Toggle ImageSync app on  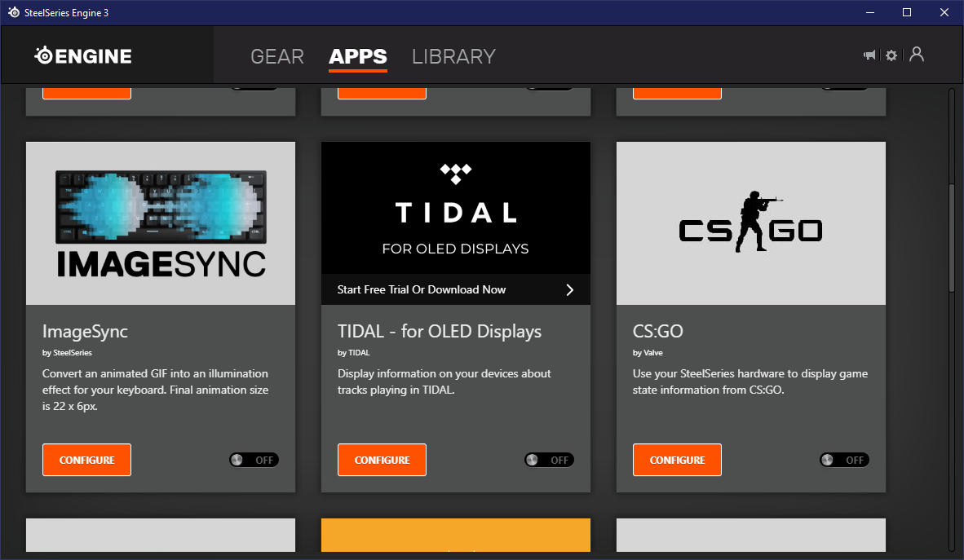pyautogui.click(x=254, y=460)
